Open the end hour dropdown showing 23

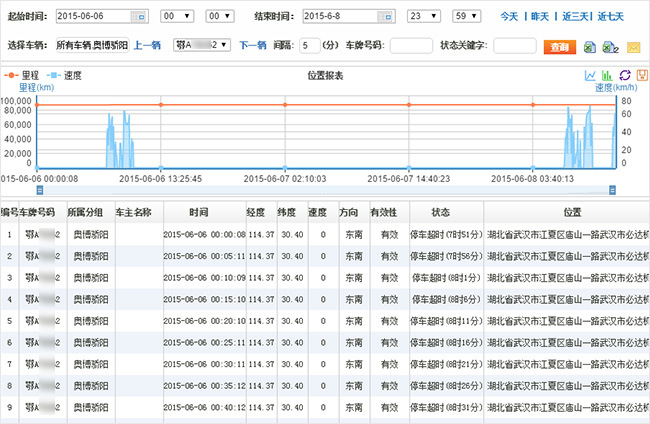click(424, 16)
